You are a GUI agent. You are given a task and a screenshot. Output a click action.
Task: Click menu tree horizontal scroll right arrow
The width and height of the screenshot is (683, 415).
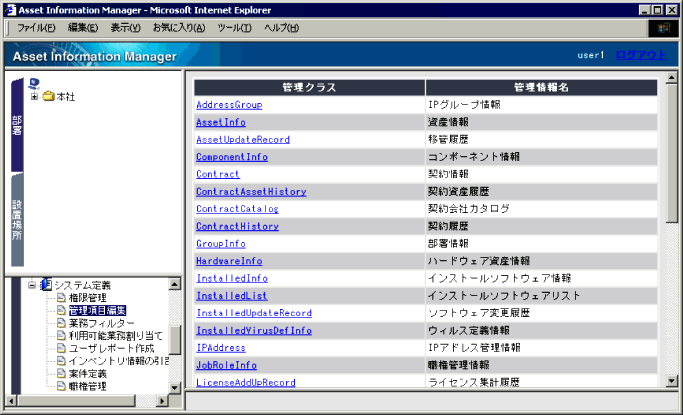click(162, 401)
